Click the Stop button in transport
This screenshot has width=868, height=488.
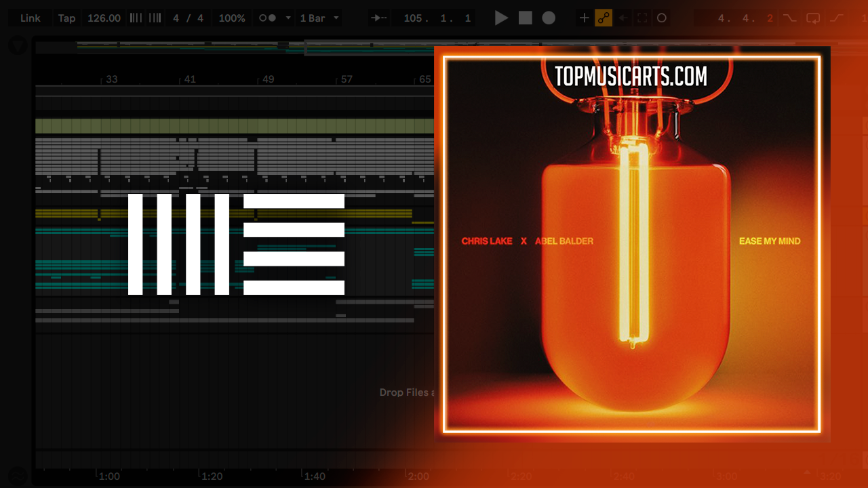click(526, 18)
